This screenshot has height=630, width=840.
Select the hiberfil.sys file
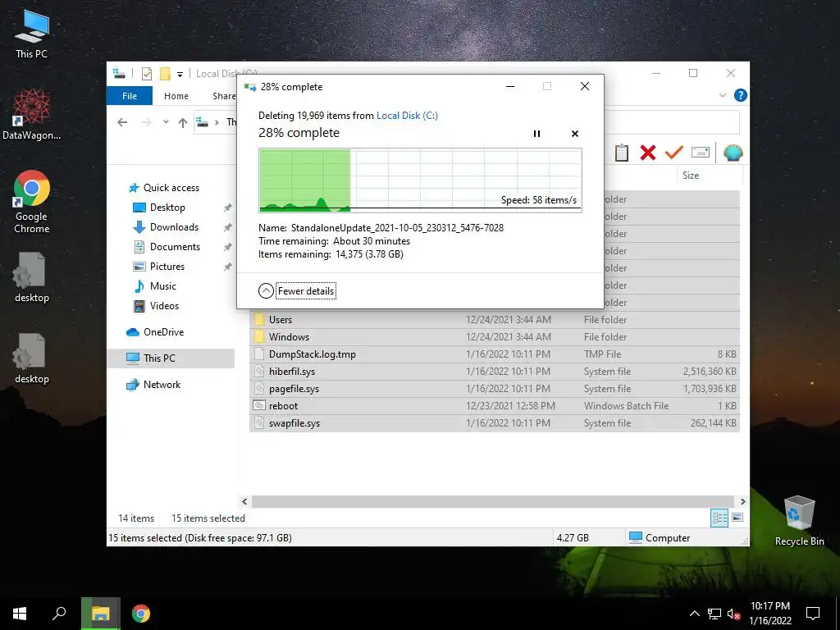coord(495,372)
